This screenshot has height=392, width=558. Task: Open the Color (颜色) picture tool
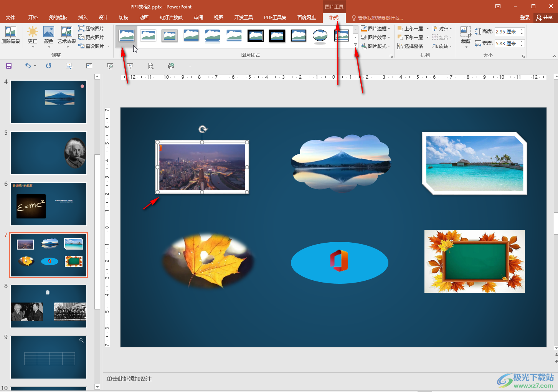[x=48, y=37]
